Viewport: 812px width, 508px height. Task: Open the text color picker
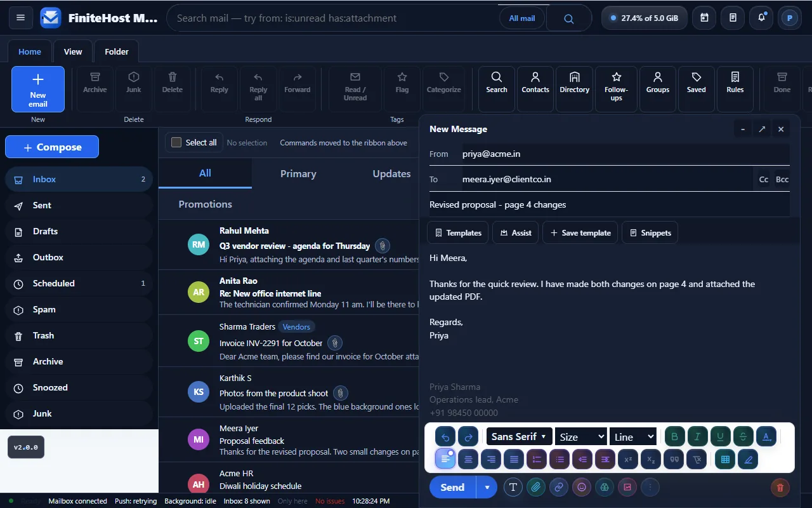click(x=766, y=436)
